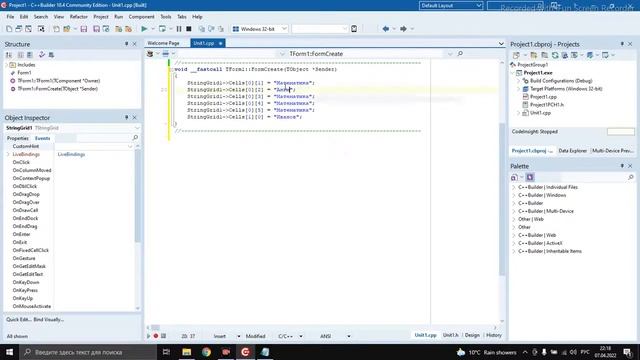This screenshot has height=360, width=640.
Task: Click the Stop square icon in main toolbar
Action: [189, 29]
